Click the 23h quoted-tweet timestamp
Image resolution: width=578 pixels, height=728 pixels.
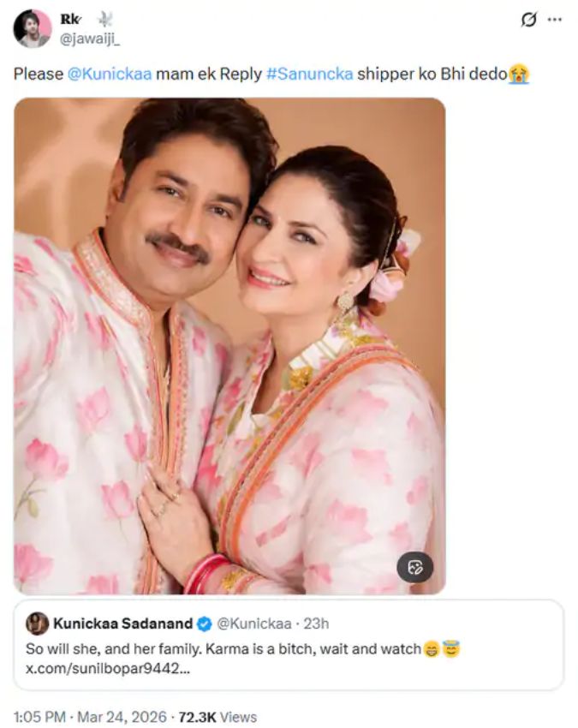315,624
